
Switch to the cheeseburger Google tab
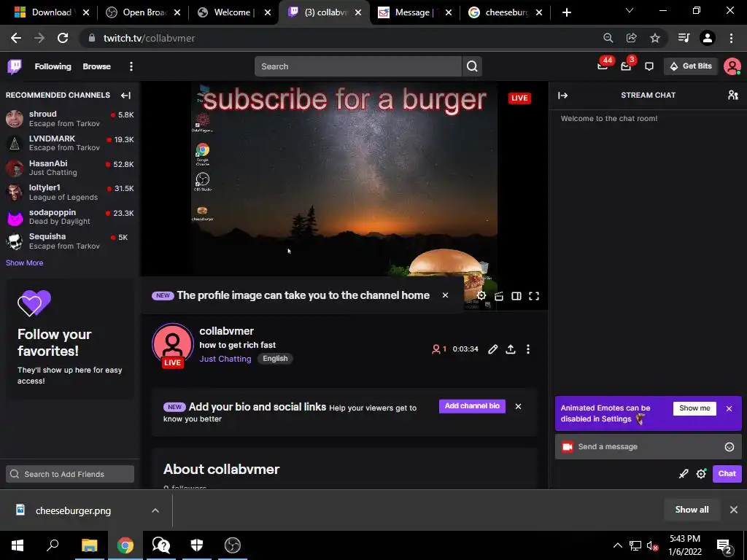[506, 12]
